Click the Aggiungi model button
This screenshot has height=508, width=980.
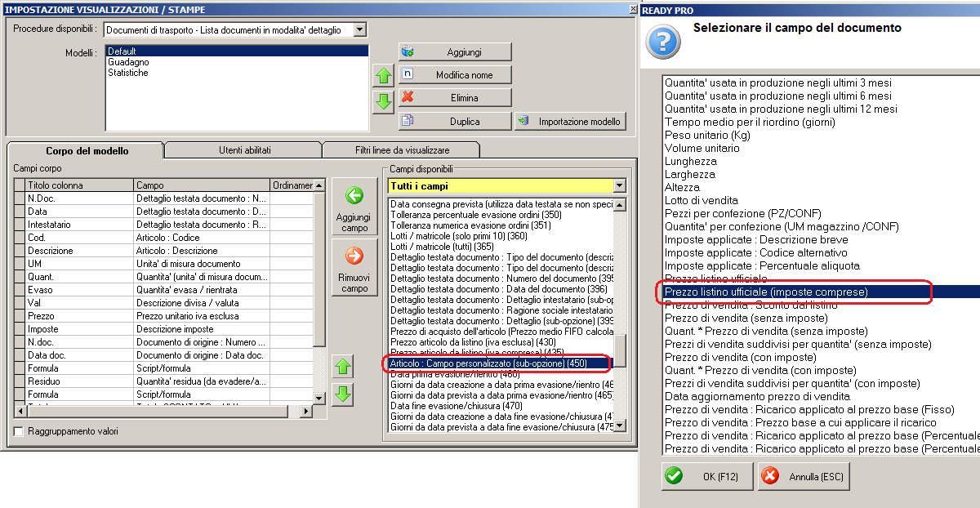[455, 51]
